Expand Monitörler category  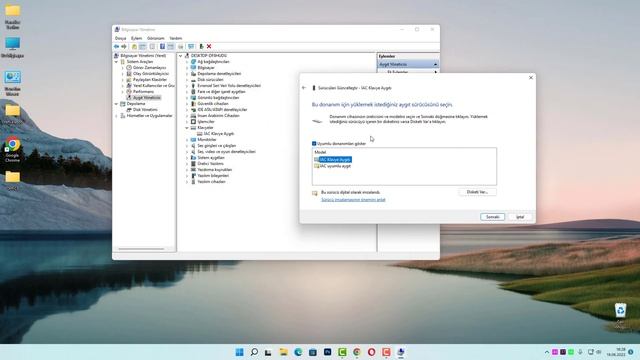tap(187, 140)
